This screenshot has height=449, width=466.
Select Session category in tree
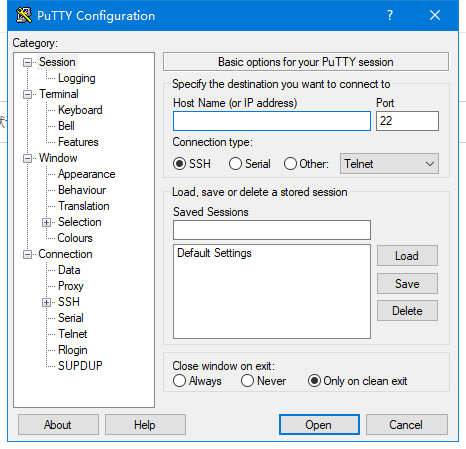click(x=57, y=62)
